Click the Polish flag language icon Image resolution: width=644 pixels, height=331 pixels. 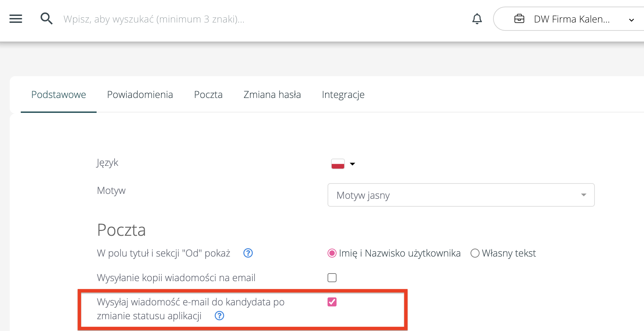[338, 164]
